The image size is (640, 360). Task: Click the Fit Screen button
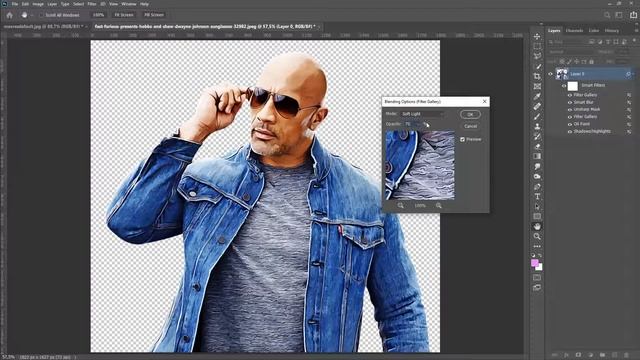pos(124,15)
